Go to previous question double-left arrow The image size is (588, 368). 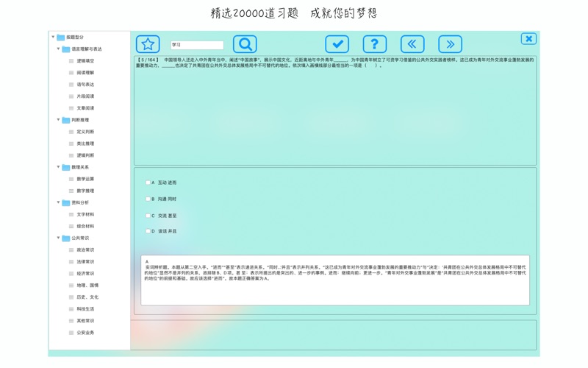click(412, 44)
